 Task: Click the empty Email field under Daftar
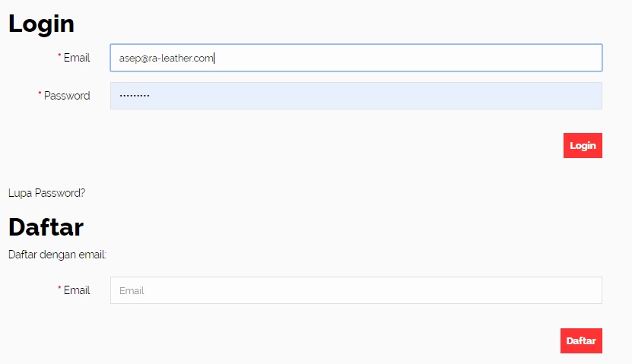356,290
